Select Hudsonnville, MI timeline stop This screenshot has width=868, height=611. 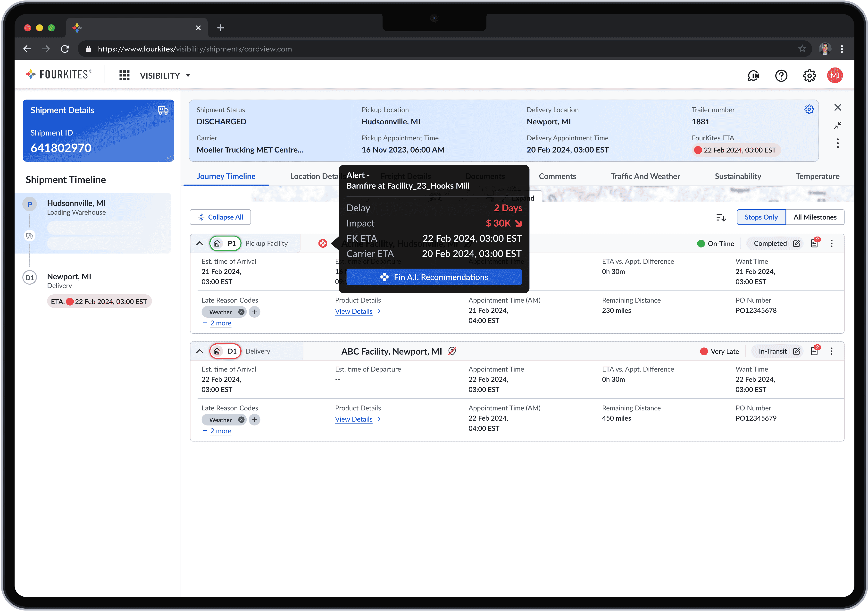tap(93, 223)
